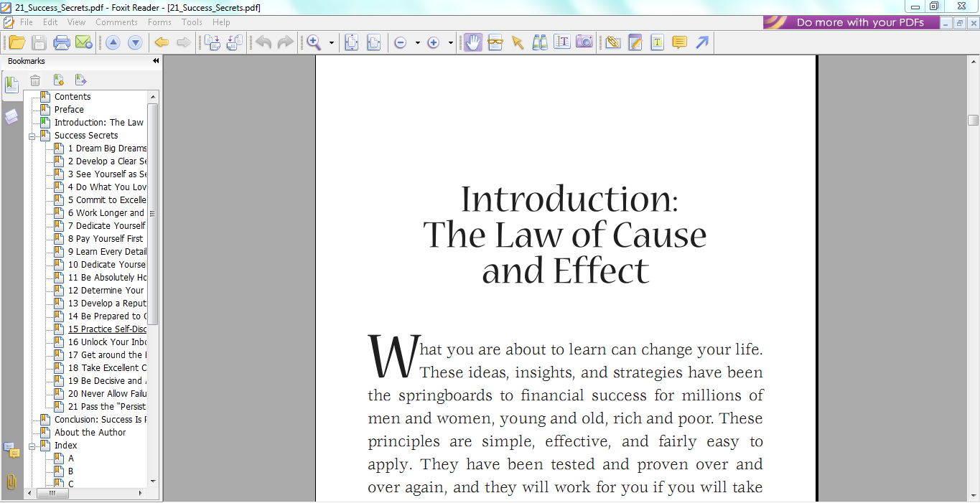
Task: Open the Bookmarks panel tab icon
Action: click(11, 85)
